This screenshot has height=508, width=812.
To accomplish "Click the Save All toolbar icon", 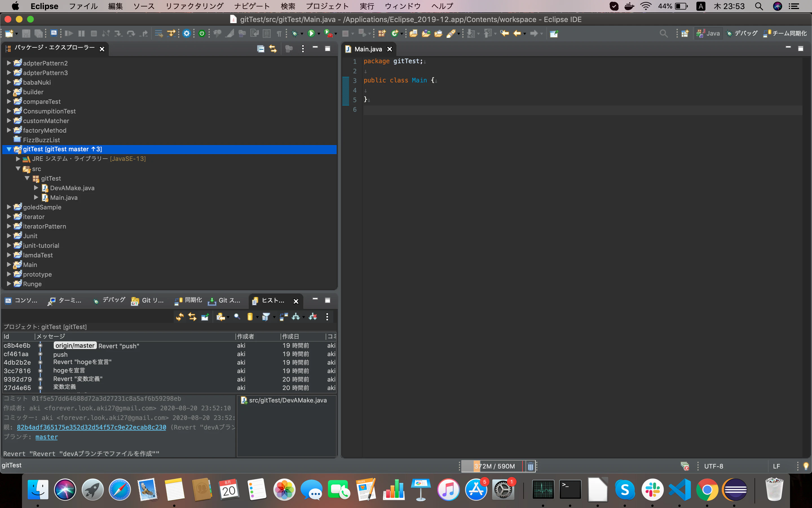I will tap(39, 33).
